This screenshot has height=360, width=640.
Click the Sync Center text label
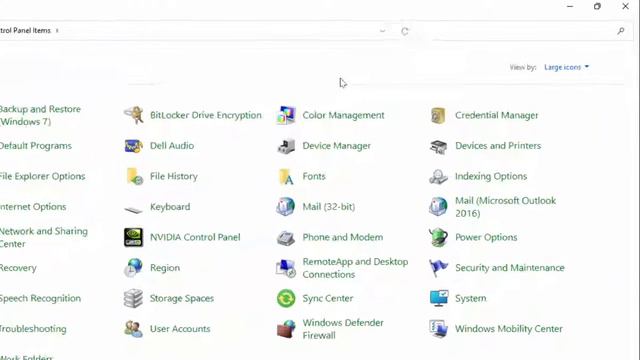[328, 298]
